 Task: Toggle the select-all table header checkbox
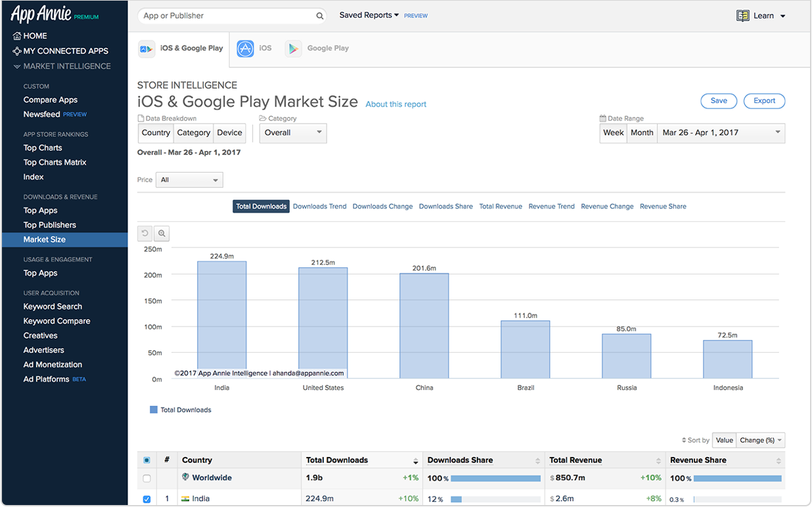[x=147, y=460]
